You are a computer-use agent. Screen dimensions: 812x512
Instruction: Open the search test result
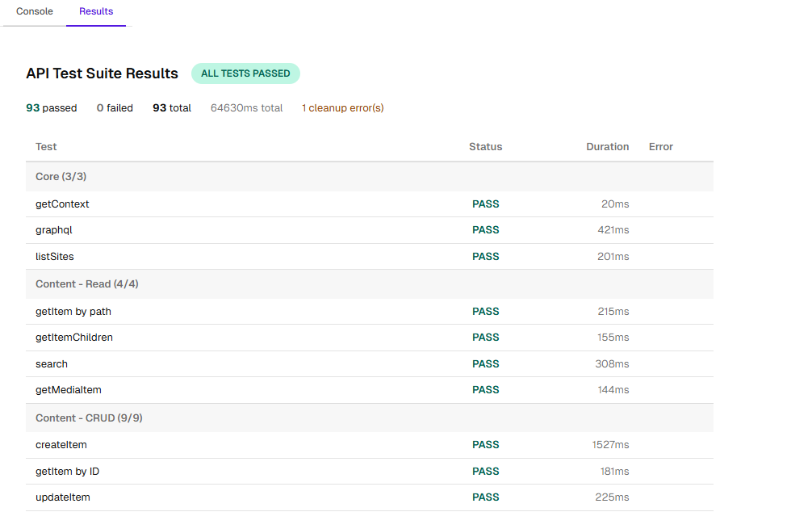(x=51, y=363)
